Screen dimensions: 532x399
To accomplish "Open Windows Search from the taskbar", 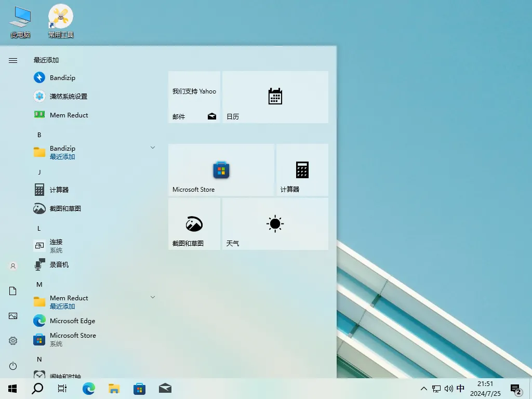I will [37, 388].
